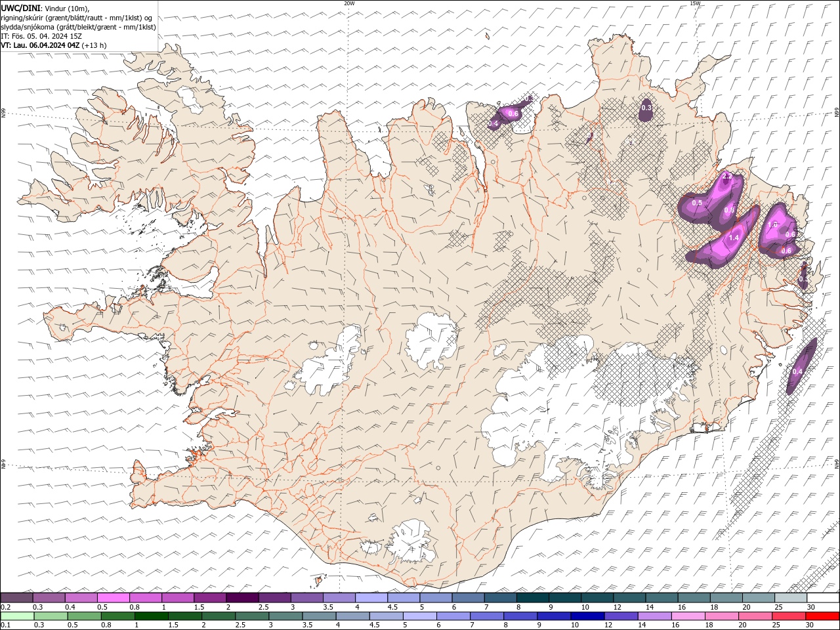
Task: Select the palest green 0.1 rain legend swatch
Action: pyautogui.click(x=18, y=616)
